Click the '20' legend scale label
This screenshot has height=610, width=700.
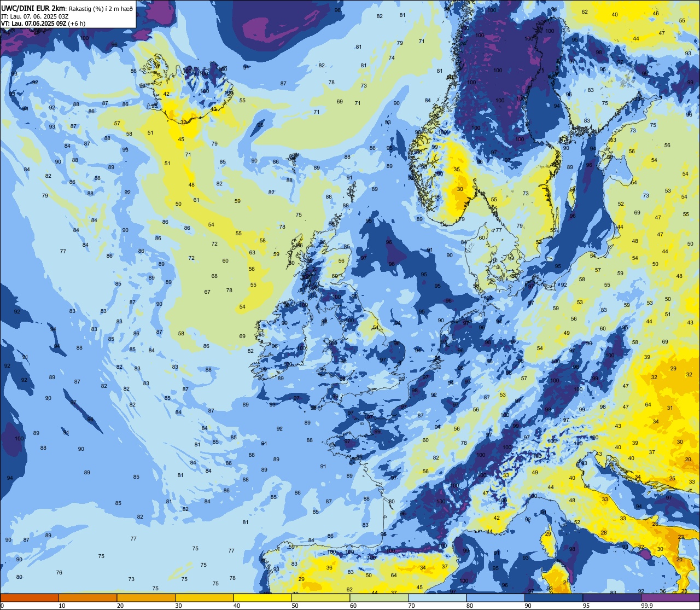pos(120,606)
